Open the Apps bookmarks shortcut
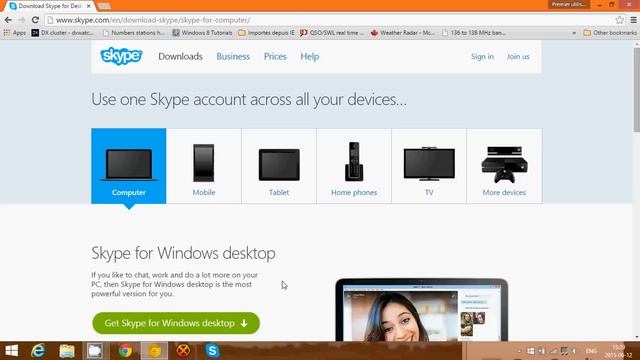The height and width of the screenshot is (360, 640). (x=14, y=33)
